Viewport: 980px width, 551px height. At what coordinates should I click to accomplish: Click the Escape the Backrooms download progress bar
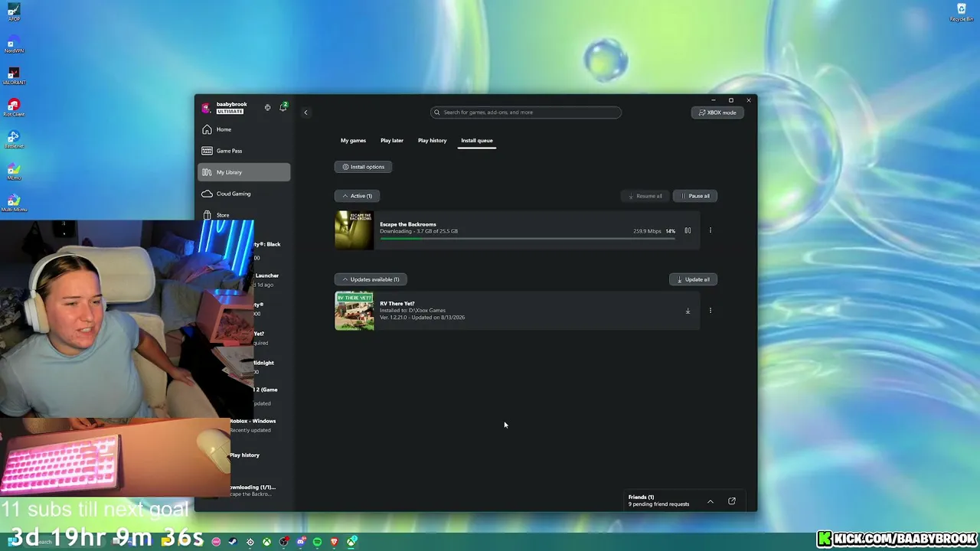click(528, 239)
